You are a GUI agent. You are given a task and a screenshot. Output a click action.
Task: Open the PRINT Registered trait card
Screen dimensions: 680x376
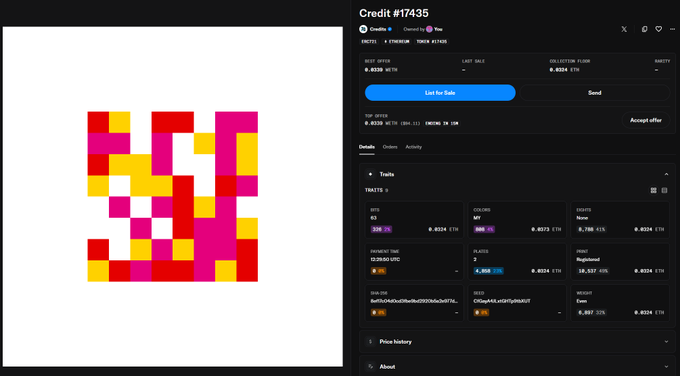click(620, 261)
